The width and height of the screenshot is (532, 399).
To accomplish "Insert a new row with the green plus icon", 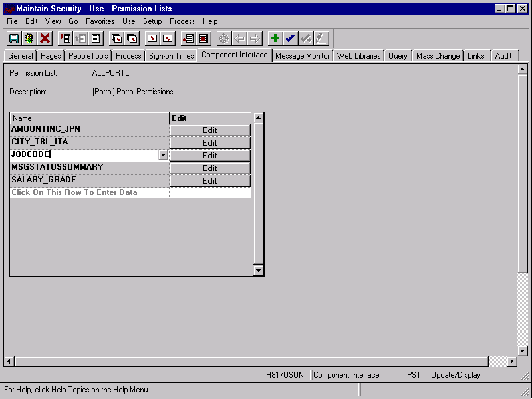I will coord(275,38).
